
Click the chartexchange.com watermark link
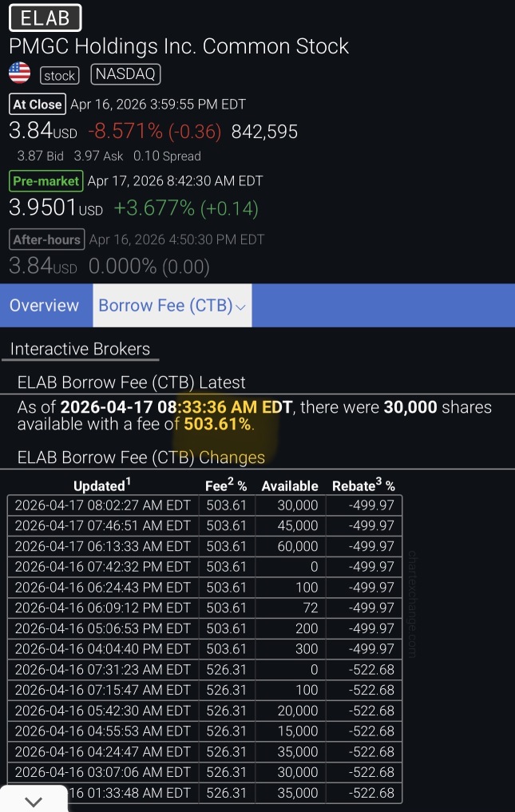(x=412, y=604)
